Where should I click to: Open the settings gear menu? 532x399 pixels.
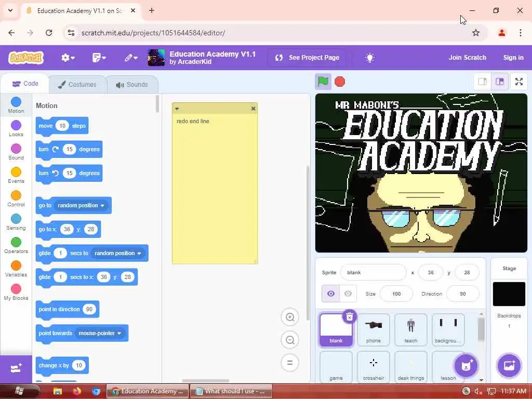[x=68, y=58]
